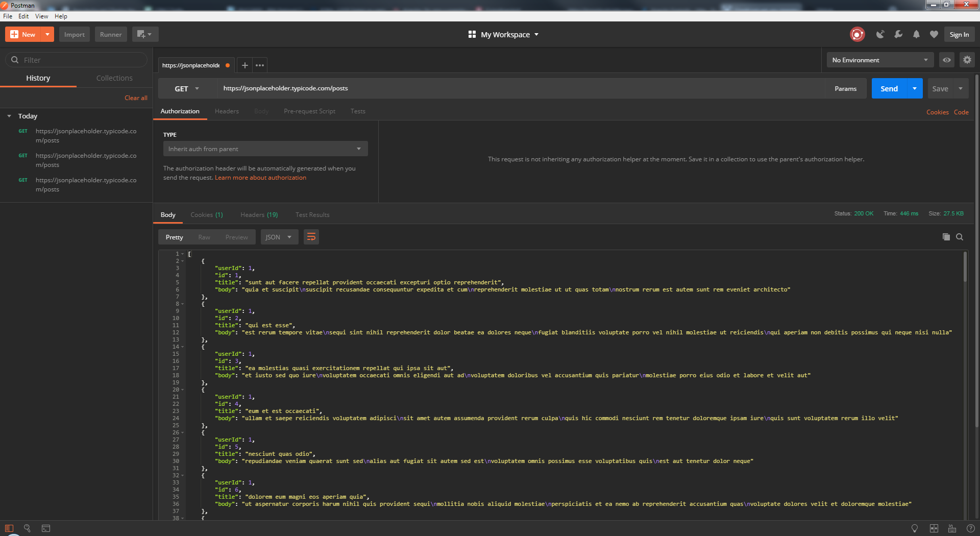Expand the My Workspace dropdown

coord(503,34)
